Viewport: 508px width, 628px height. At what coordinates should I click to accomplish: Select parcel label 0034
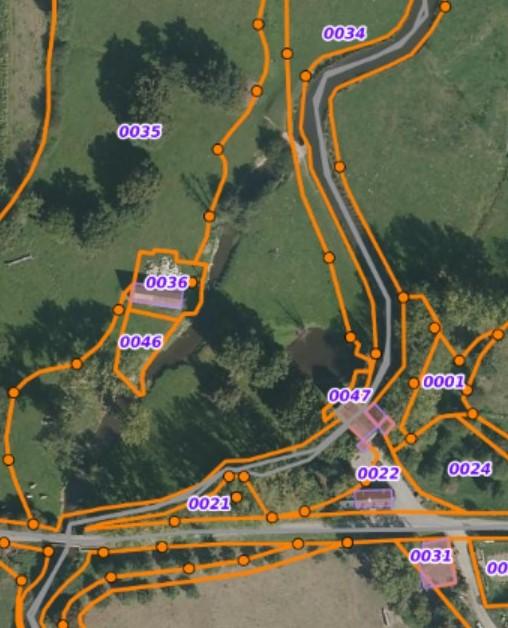pyautogui.click(x=344, y=34)
